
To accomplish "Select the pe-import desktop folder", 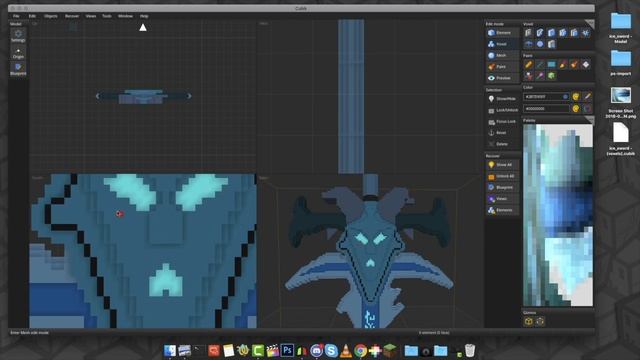I will point(621,62).
